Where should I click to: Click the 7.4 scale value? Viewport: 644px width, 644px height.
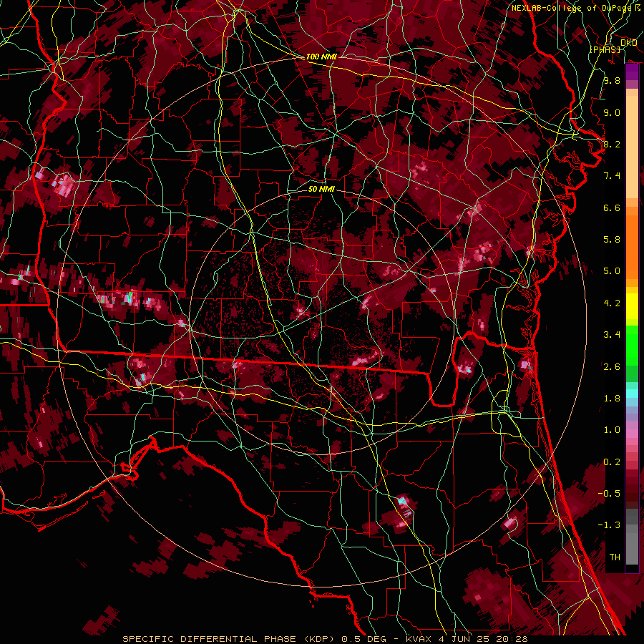(x=612, y=176)
